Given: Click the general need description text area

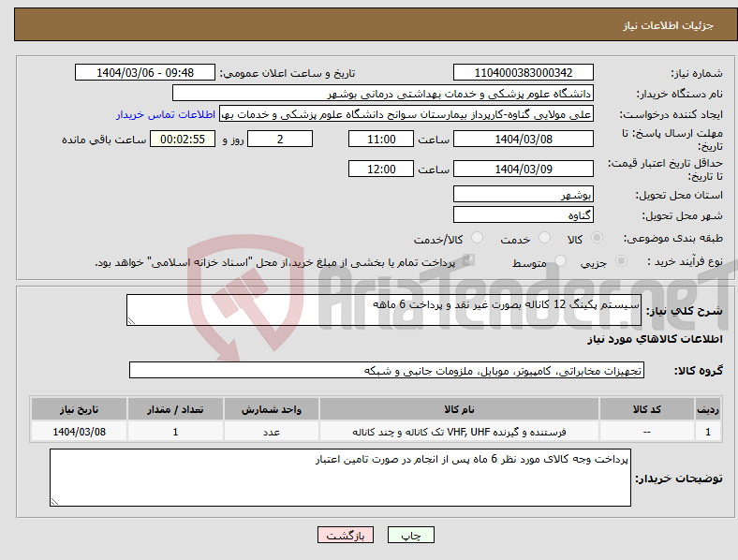Looking at the screenshot, I should [x=384, y=310].
